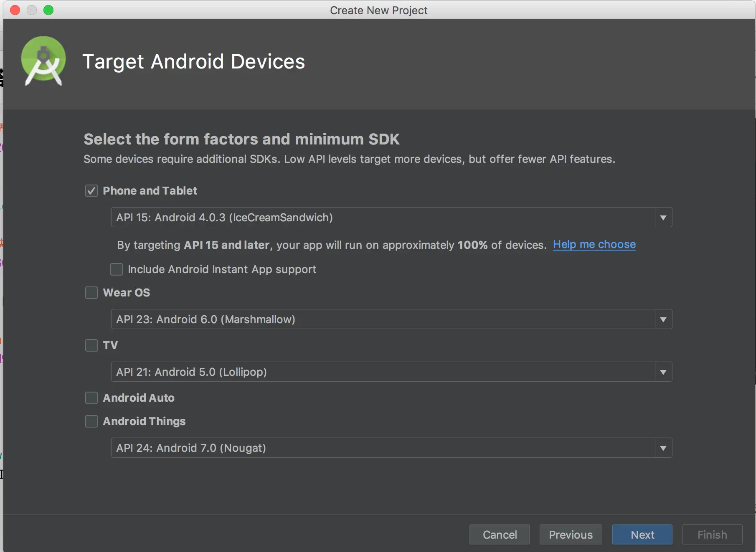Open the Phone and Tablet API 15 dropdown

[x=663, y=218]
